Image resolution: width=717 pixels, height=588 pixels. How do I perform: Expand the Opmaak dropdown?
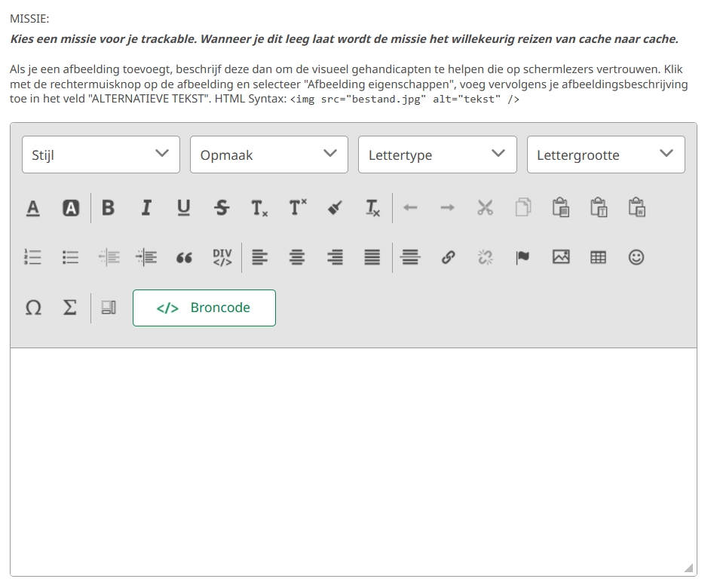tap(269, 155)
